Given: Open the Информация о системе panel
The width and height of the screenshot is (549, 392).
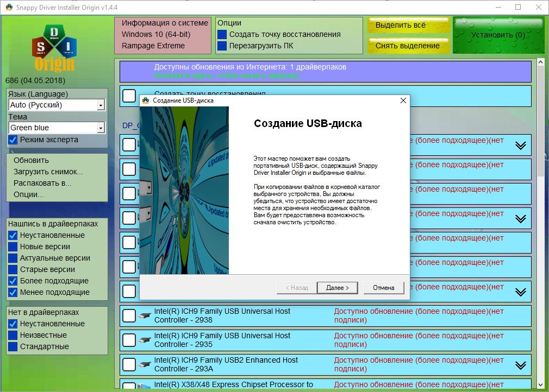Looking at the screenshot, I should click(x=163, y=35).
